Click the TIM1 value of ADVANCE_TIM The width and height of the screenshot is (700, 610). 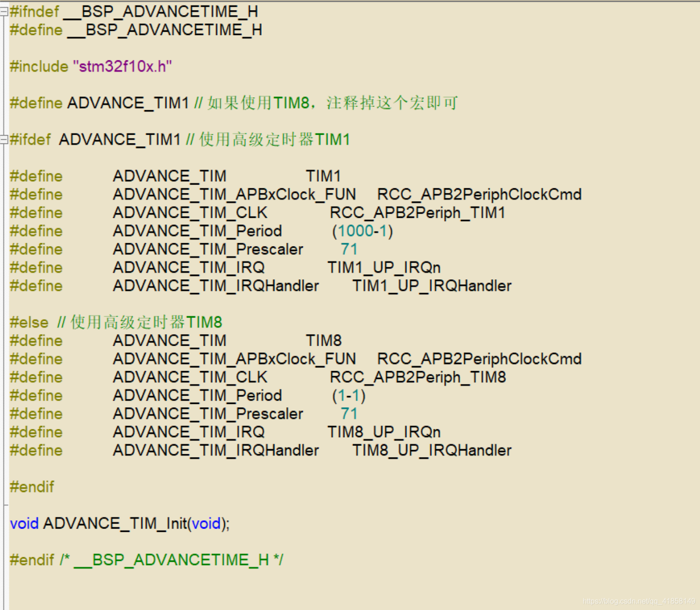[x=323, y=176]
